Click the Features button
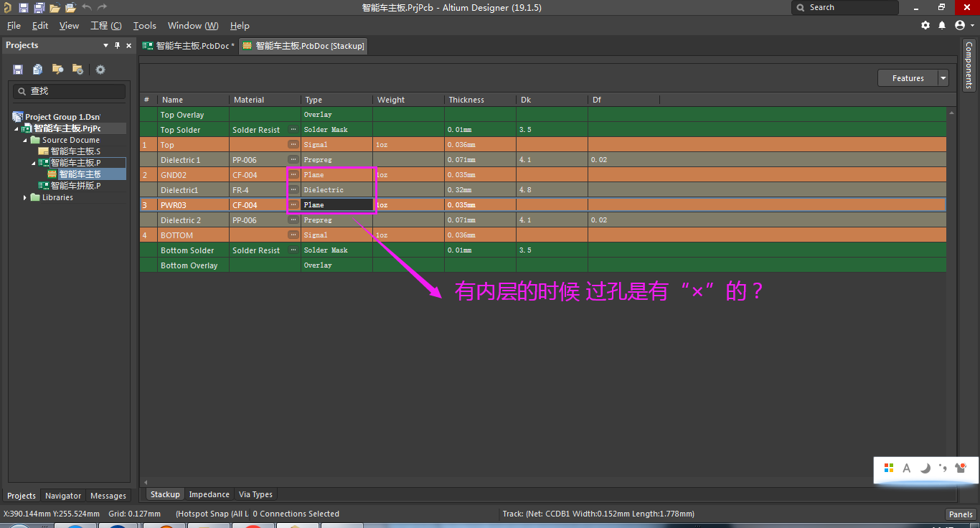980x528 pixels. click(x=908, y=78)
